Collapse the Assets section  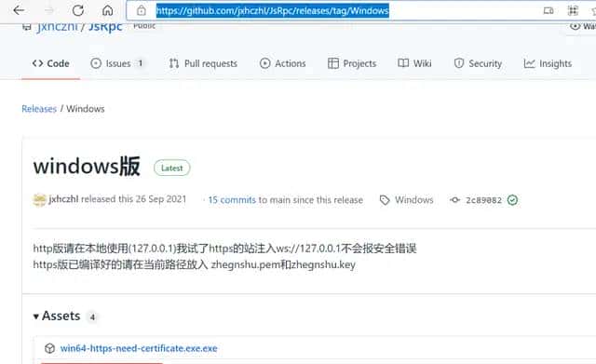[57, 316]
